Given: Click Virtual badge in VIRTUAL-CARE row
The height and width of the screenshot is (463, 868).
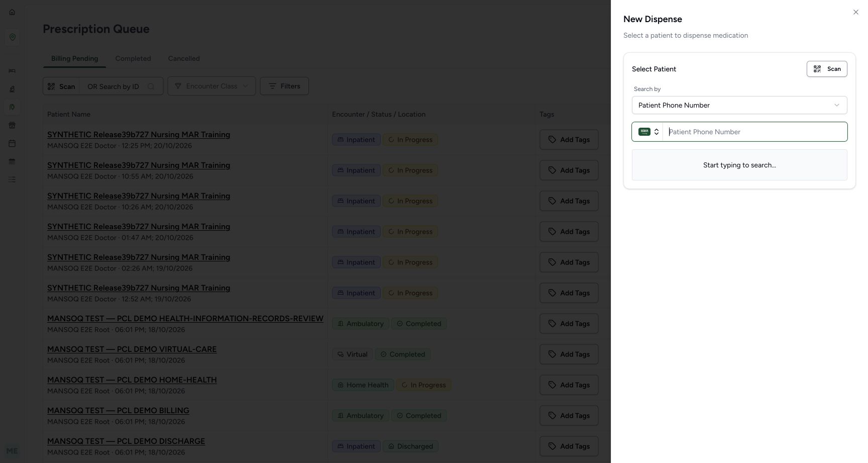Looking at the screenshot, I should click(x=353, y=354).
